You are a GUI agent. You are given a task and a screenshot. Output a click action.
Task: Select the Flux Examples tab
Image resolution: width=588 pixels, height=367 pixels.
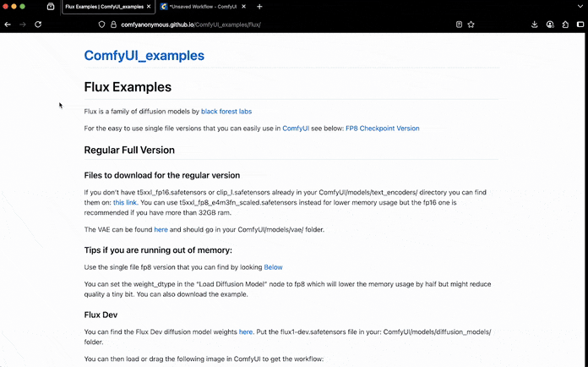[x=103, y=7]
